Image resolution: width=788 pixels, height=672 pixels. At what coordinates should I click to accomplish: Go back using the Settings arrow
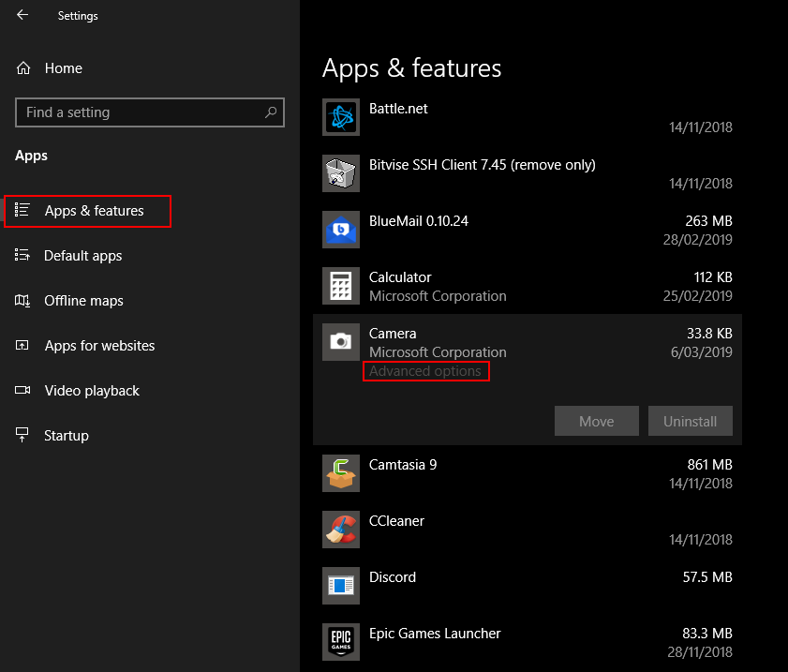(x=22, y=15)
